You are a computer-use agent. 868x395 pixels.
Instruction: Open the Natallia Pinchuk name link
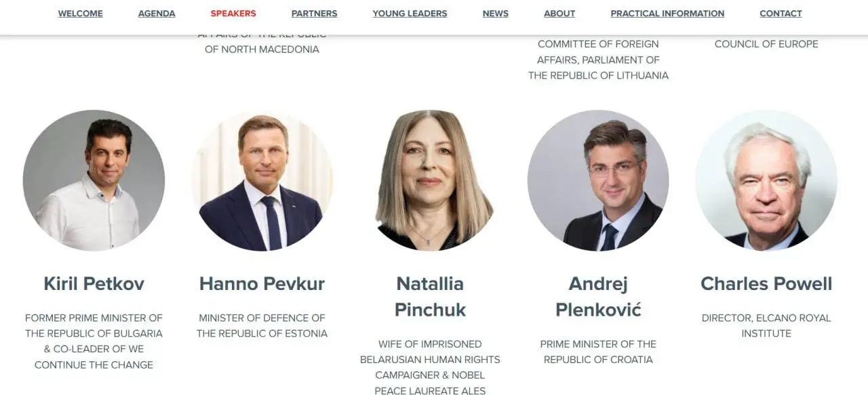tap(430, 296)
